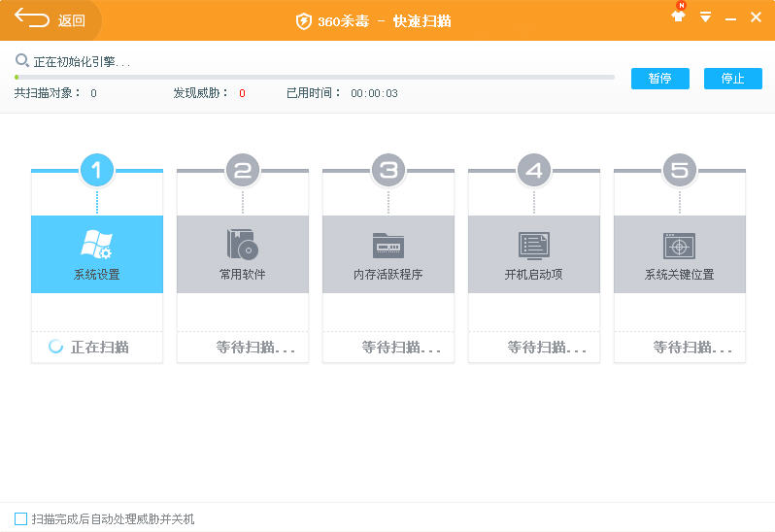
Task: Click the Startup Items (开机启动项) monitor icon
Action: click(x=533, y=245)
